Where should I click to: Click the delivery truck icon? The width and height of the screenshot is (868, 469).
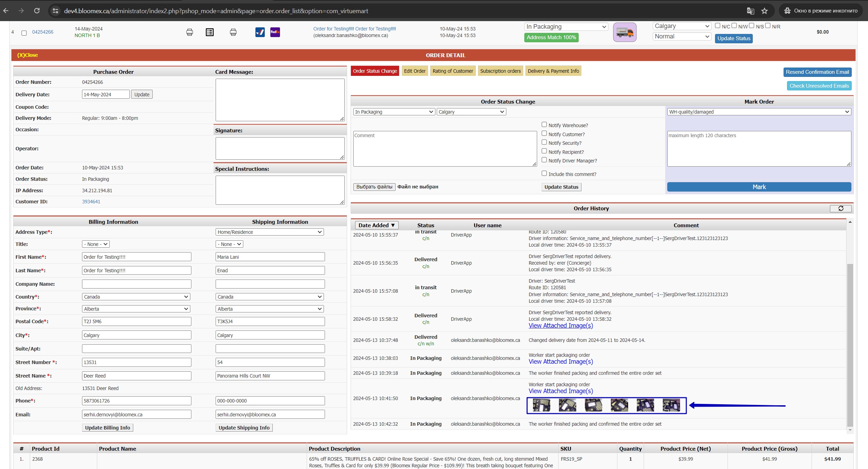point(624,32)
